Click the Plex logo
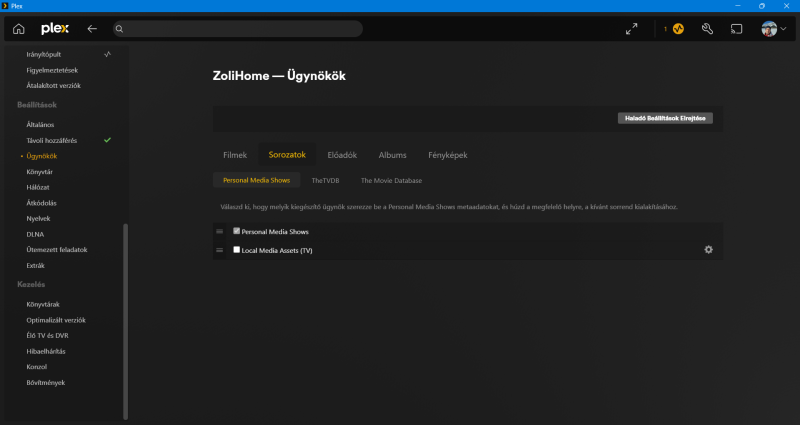This screenshot has height=425, width=800. pyautogui.click(x=55, y=29)
